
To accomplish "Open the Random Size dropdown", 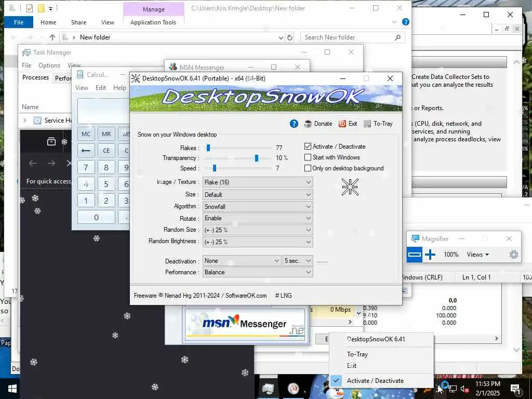I will [x=258, y=230].
